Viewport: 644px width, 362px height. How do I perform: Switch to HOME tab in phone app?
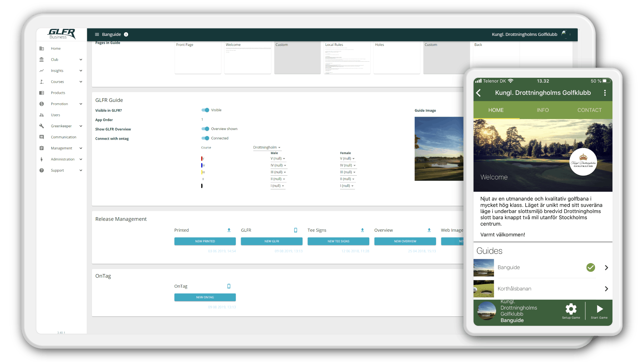click(496, 110)
